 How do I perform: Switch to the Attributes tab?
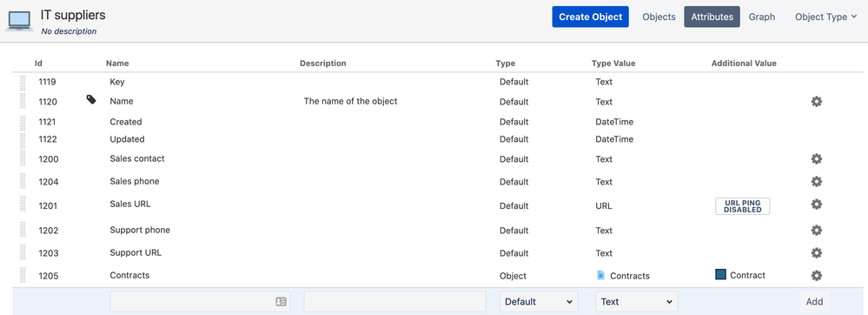tap(712, 17)
